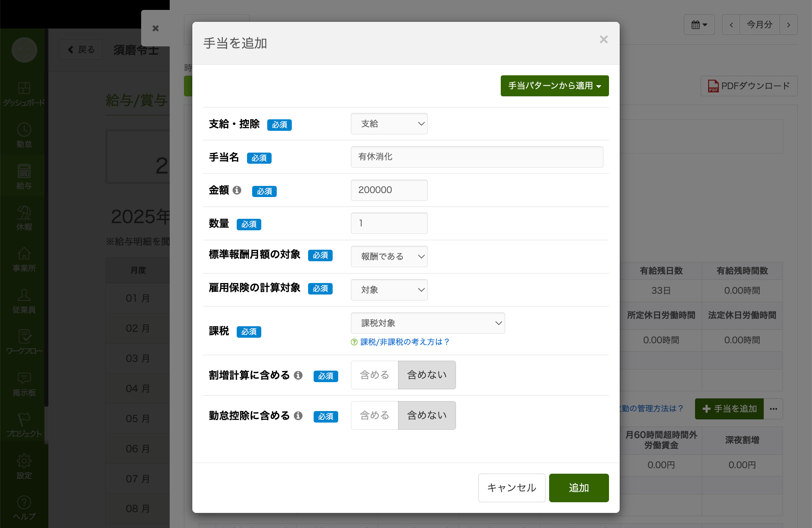This screenshot has width=812, height=528.
Task: Open 課税/非課税の考え方は？ help link
Action: click(404, 342)
